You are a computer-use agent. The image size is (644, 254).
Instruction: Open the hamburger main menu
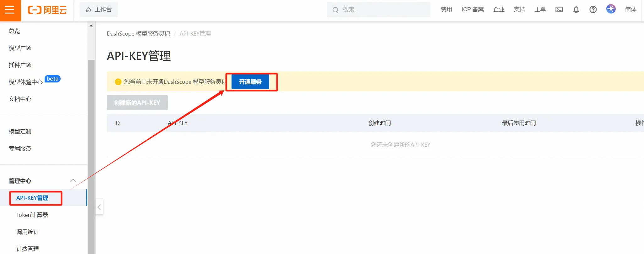(x=10, y=10)
